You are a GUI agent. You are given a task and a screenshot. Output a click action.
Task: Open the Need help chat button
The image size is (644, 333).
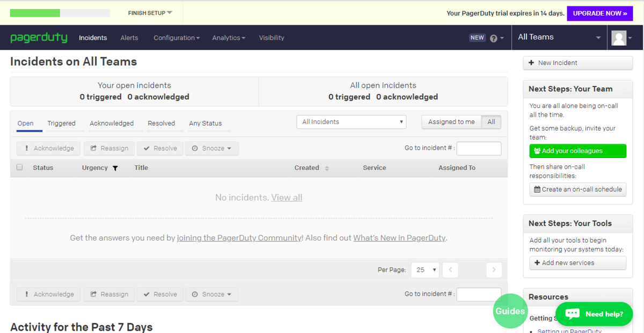tap(594, 314)
